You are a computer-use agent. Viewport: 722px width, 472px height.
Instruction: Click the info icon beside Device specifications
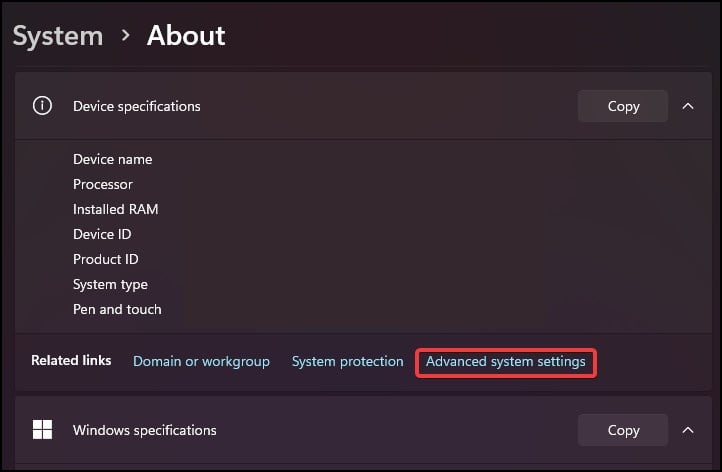[x=42, y=106]
